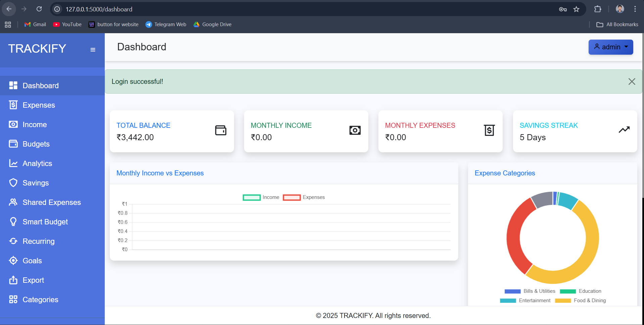Click the teal donut chart segment
Viewport: 644px width, 325px height.
point(568,201)
